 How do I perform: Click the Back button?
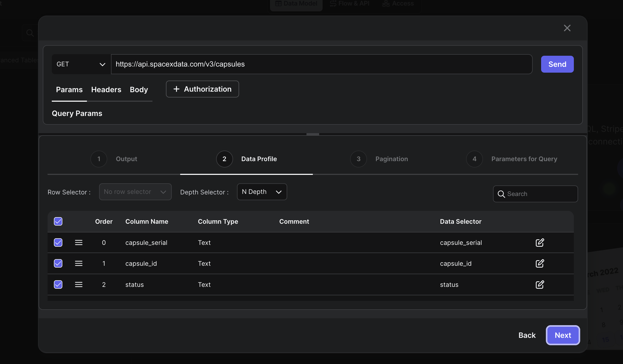tap(527, 335)
